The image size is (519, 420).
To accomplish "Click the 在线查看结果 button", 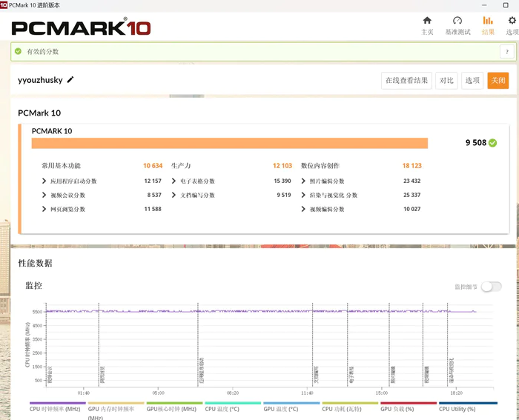I will [406, 80].
